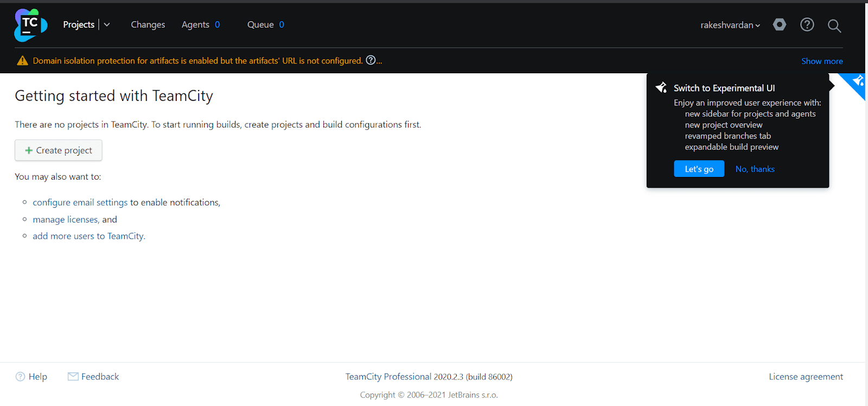This screenshot has height=406, width=868.
Task: Open the manage licenses link
Action: [x=65, y=220]
